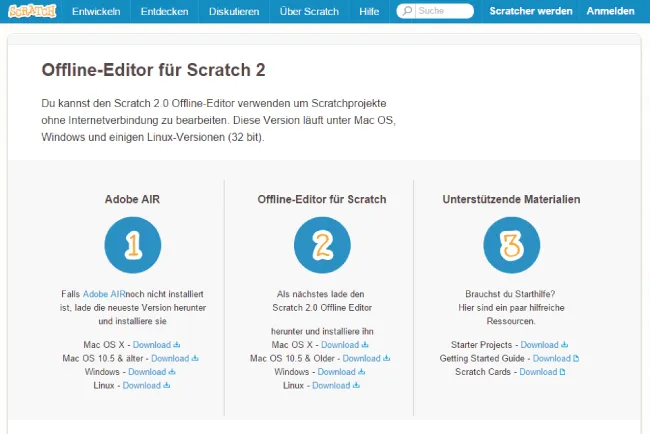The width and height of the screenshot is (650, 434).
Task: Download Adobe AIR for Windows
Action: pos(146,372)
